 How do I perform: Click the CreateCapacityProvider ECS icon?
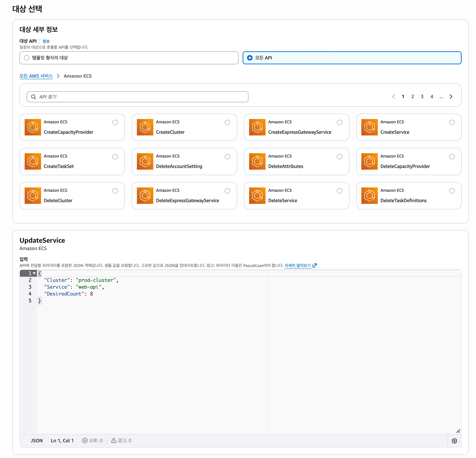[x=33, y=127]
